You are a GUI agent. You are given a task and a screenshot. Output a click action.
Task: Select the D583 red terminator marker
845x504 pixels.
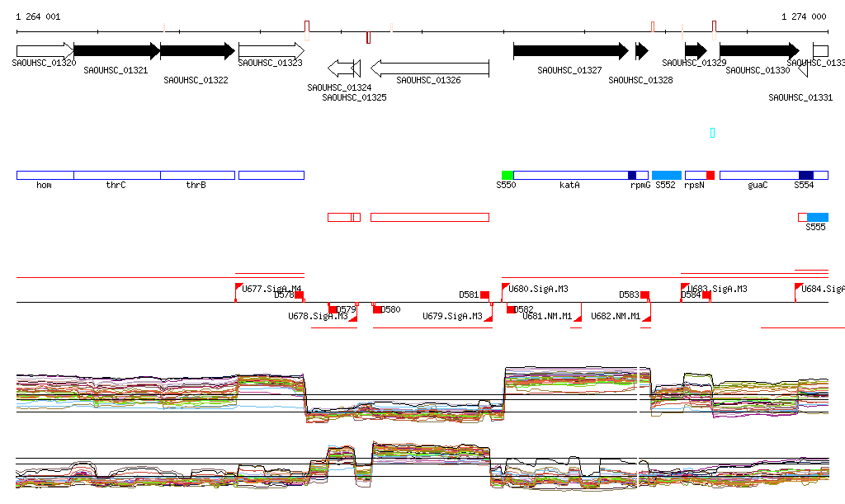pos(644,295)
